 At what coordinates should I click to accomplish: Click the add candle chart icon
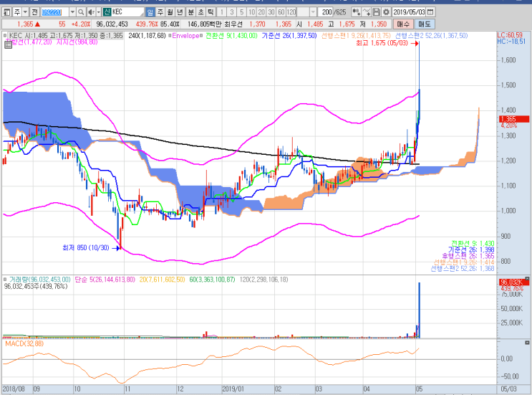pyautogui.click(x=356, y=12)
